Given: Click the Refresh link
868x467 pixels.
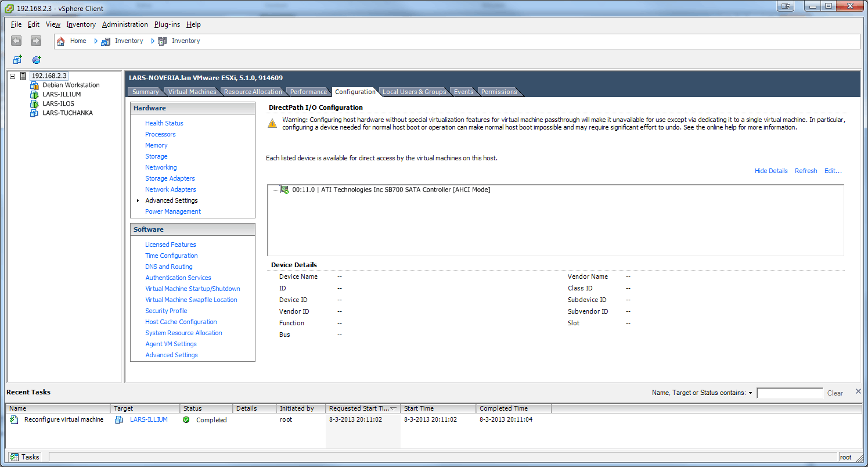Looking at the screenshot, I should [x=806, y=171].
